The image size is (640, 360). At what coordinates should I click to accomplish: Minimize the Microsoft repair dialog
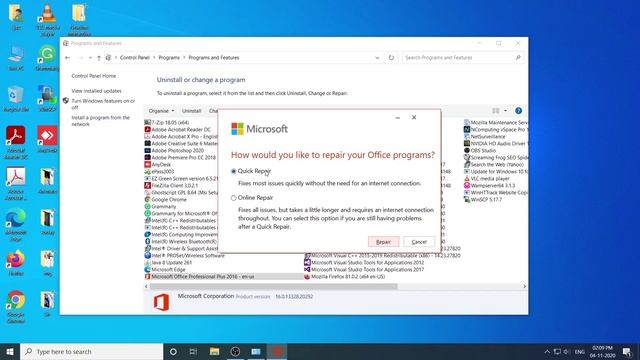point(398,118)
